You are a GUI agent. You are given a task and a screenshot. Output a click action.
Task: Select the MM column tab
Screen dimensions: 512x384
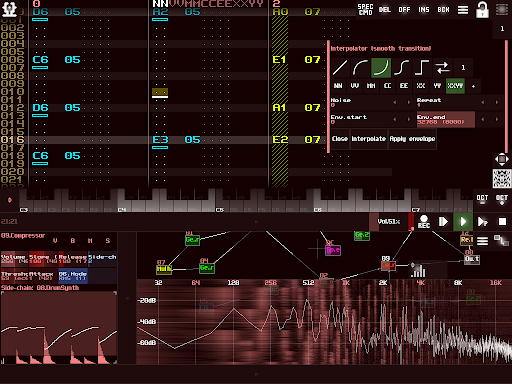click(371, 86)
